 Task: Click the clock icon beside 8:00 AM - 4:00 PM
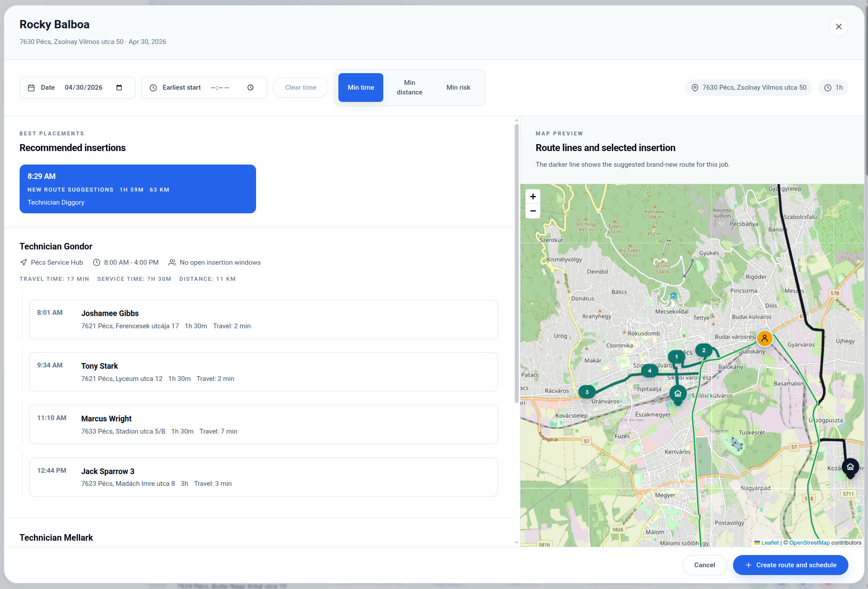(x=97, y=263)
